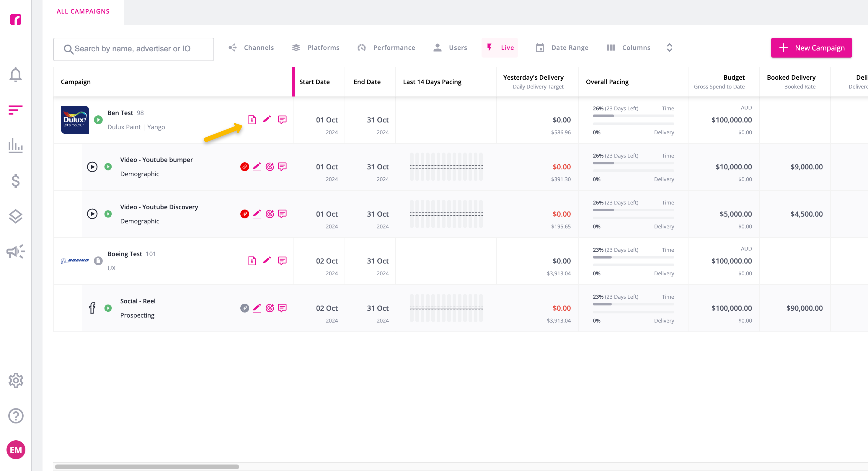Screen dimensions: 868x471
Task: Sort by Start Date column header
Action: click(314, 82)
